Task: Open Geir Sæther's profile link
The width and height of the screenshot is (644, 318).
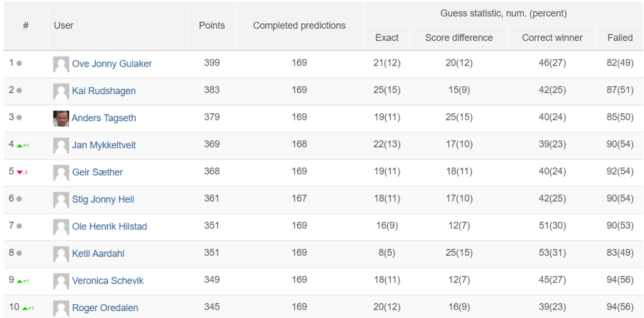Action: click(x=97, y=172)
